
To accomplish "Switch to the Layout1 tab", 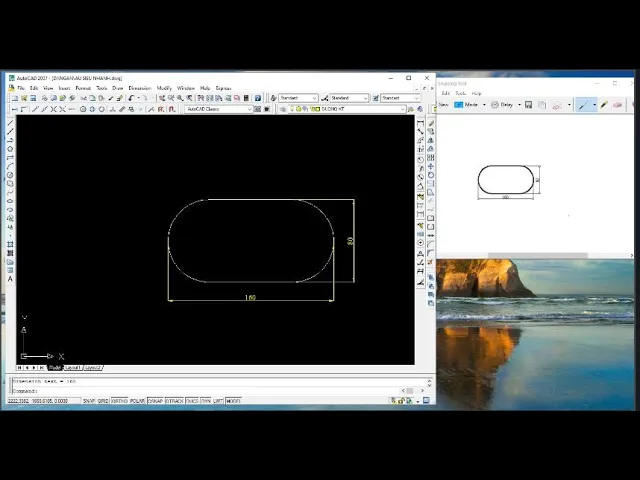I will (73, 368).
